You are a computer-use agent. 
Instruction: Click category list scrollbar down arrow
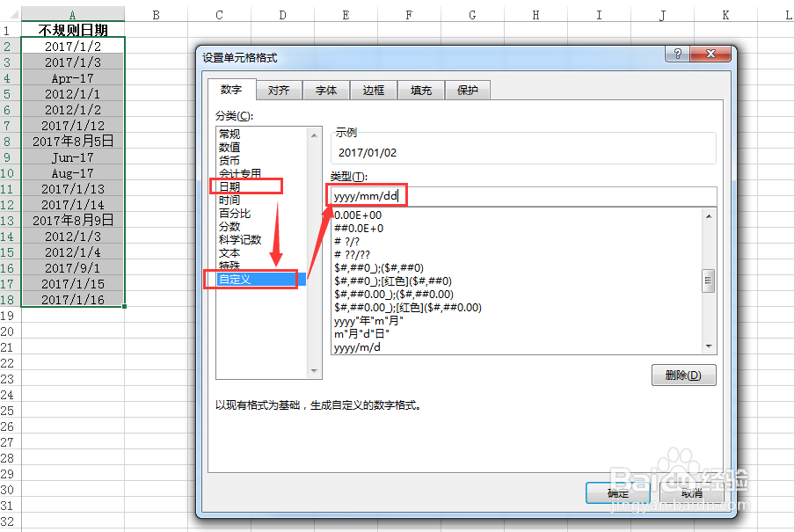point(314,371)
